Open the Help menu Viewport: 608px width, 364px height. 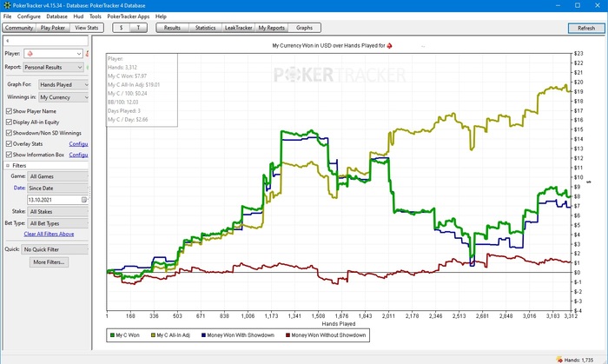point(161,17)
